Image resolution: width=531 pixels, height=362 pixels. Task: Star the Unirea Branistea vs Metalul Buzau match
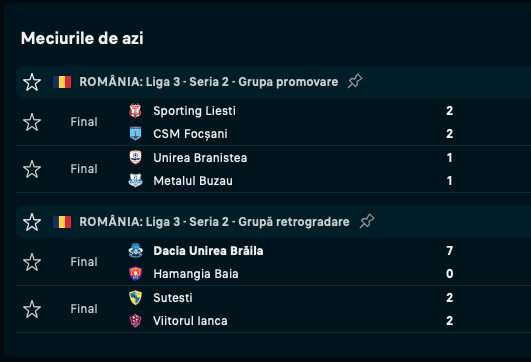point(32,169)
